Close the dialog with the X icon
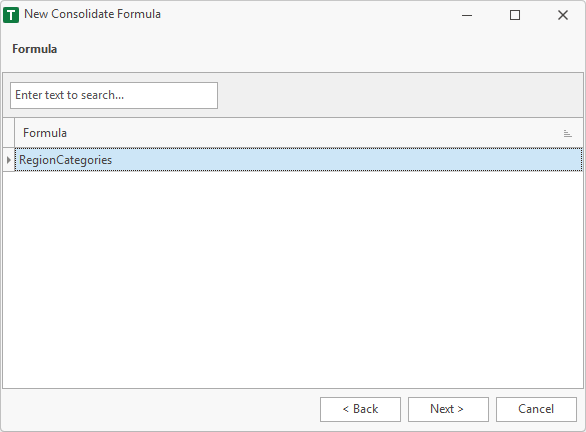 (562, 15)
